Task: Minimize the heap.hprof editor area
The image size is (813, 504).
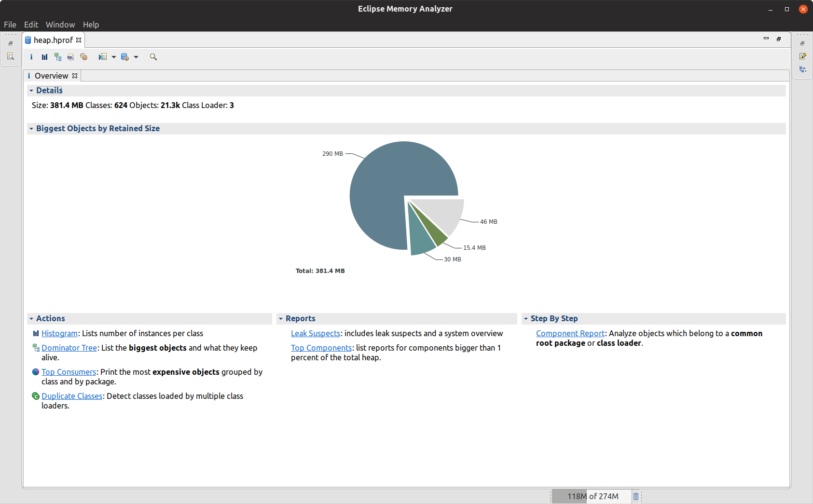Action: click(766, 39)
